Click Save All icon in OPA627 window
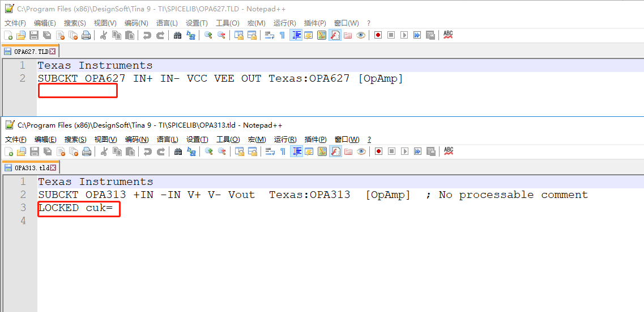 (x=47, y=35)
